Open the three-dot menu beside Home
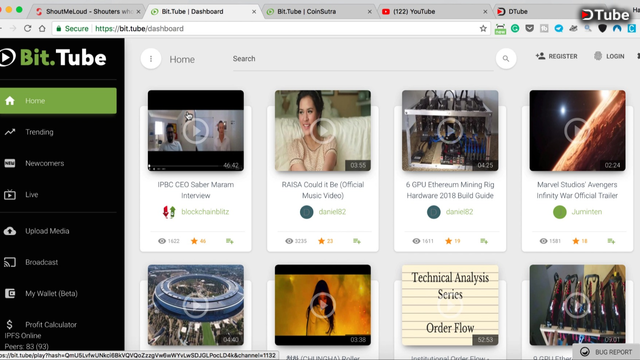The image size is (640, 360). tap(151, 59)
